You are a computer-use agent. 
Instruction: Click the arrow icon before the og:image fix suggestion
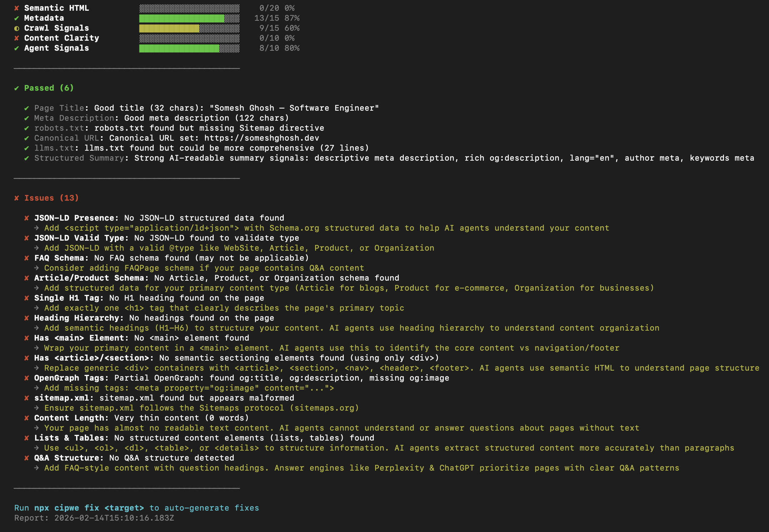[x=37, y=388]
